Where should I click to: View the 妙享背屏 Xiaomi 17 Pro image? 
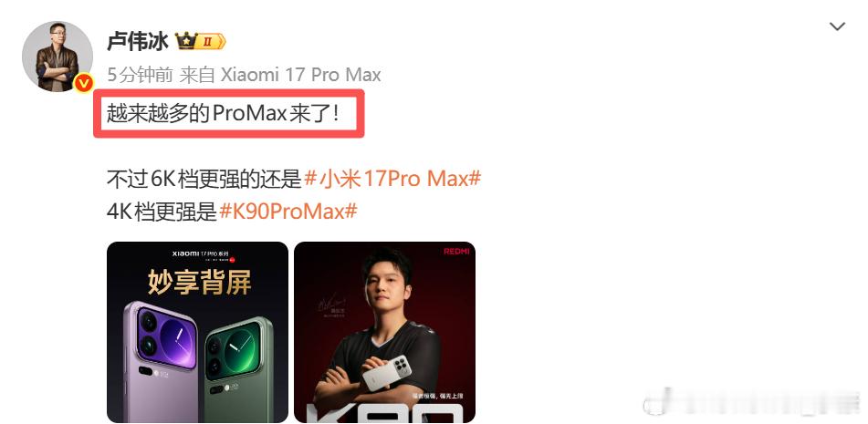pyautogui.click(x=198, y=332)
